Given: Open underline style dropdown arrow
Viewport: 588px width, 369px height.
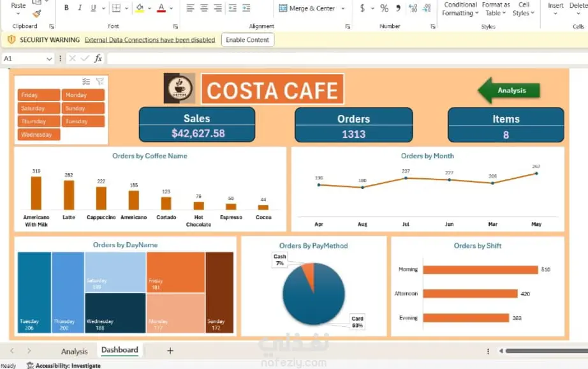Looking at the screenshot, I should click(103, 8).
